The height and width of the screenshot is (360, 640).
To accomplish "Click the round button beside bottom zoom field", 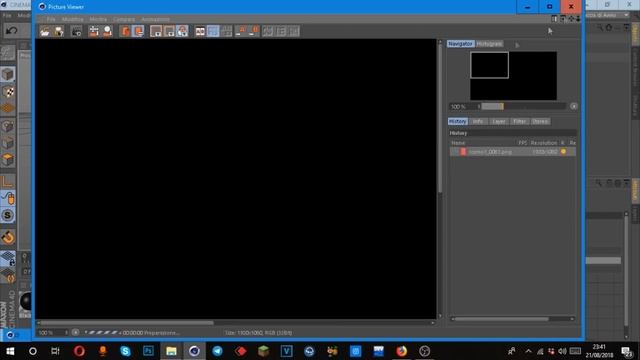I will (75, 332).
